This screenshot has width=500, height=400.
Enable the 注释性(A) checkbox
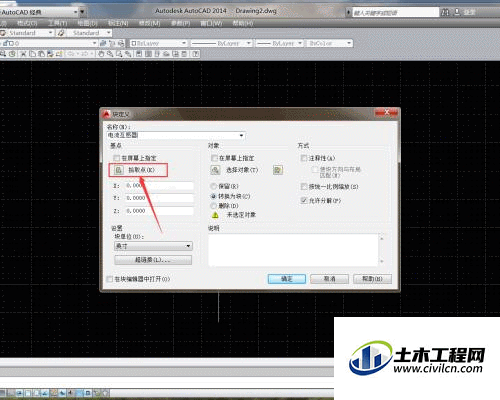pyautogui.click(x=304, y=158)
